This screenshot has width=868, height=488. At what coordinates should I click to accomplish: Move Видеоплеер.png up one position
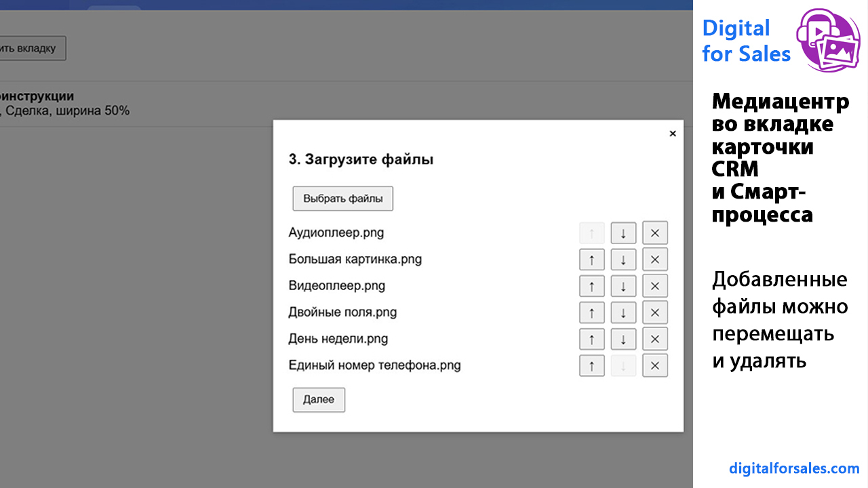(592, 285)
